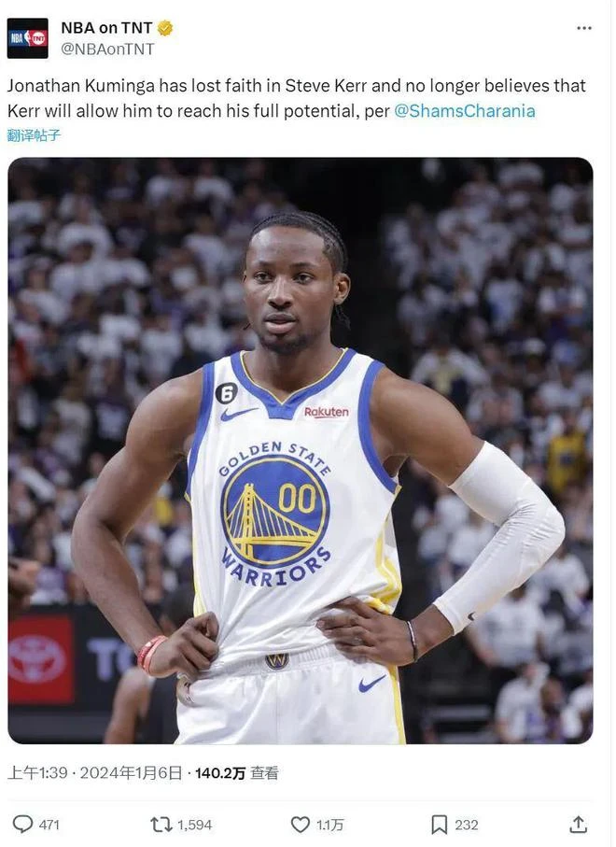Click the 1,594 reposts count

click(195, 825)
